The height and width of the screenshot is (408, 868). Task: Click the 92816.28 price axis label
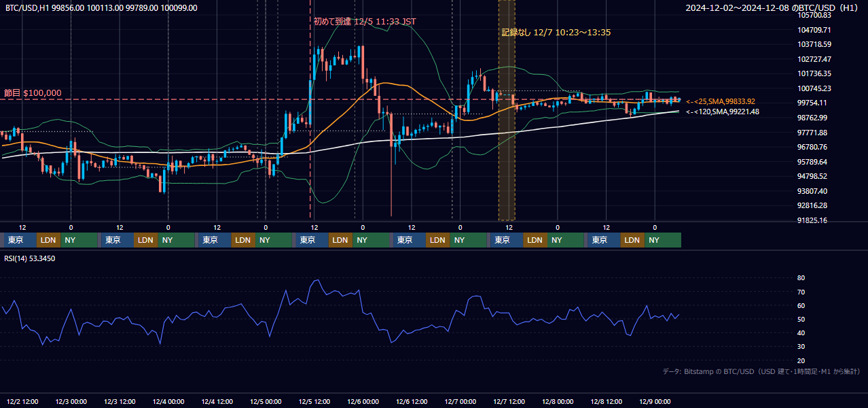click(x=813, y=205)
